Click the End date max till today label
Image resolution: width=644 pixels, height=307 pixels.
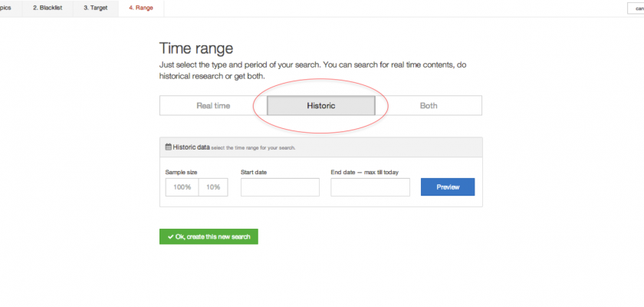[364, 172]
